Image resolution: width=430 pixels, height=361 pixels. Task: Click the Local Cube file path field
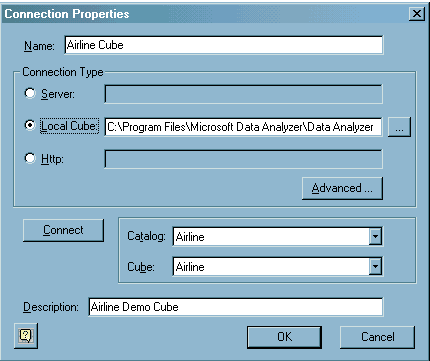[243, 127]
